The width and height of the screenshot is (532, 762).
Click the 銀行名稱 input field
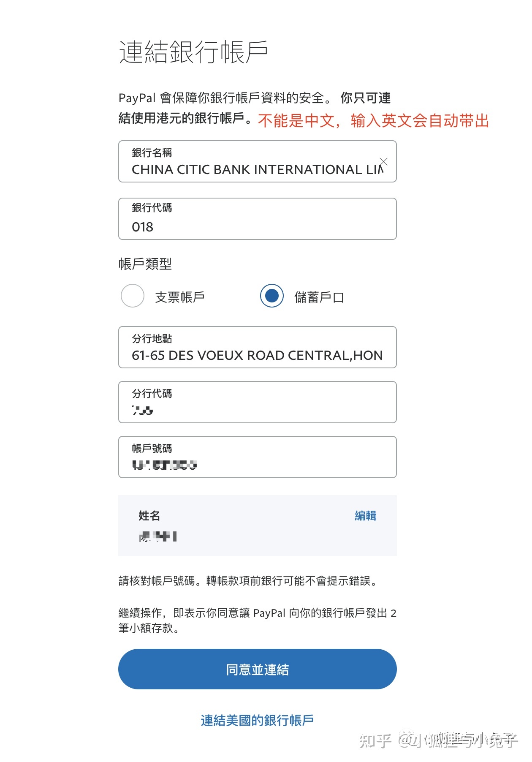258,161
